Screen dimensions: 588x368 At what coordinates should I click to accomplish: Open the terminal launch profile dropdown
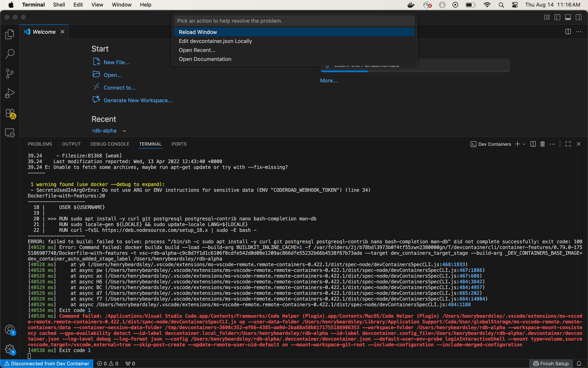point(524,144)
